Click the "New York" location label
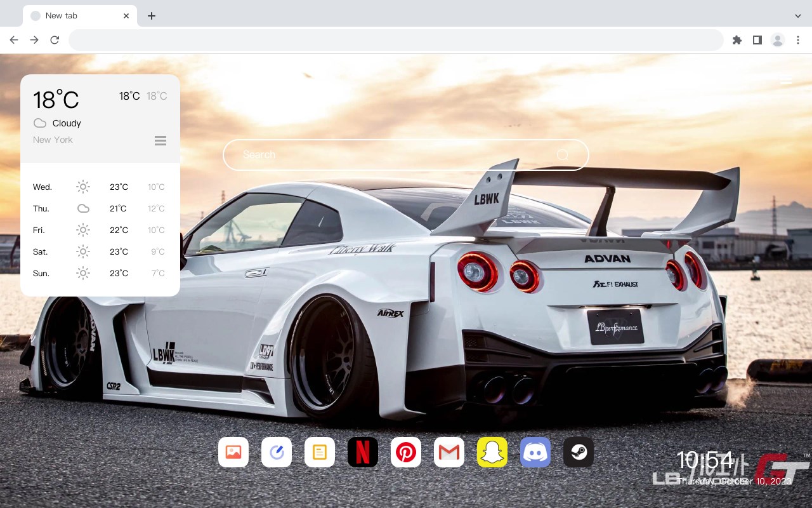Viewport: 812px width, 508px height. 53,140
